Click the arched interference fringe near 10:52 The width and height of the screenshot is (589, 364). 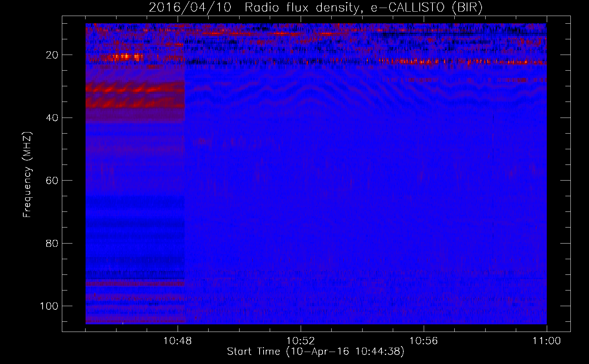pyautogui.click(x=309, y=87)
